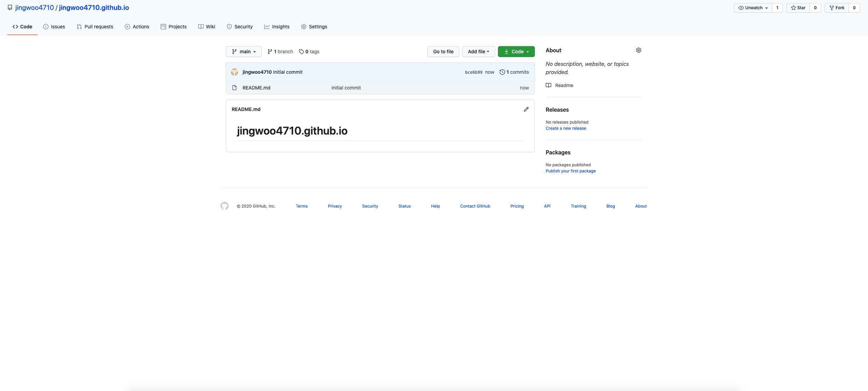868x391 pixels.
Task: Open the Status footer link
Action: point(405,206)
